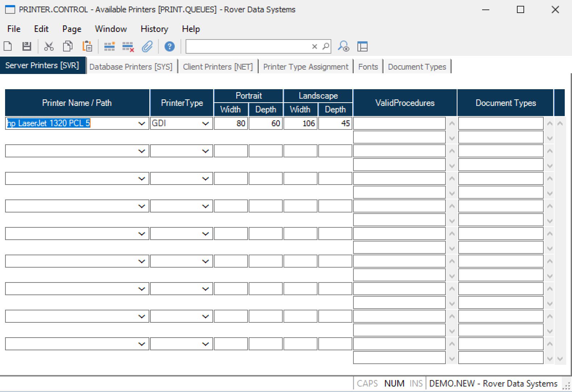Click the Paste clipboard icon

[87, 46]
